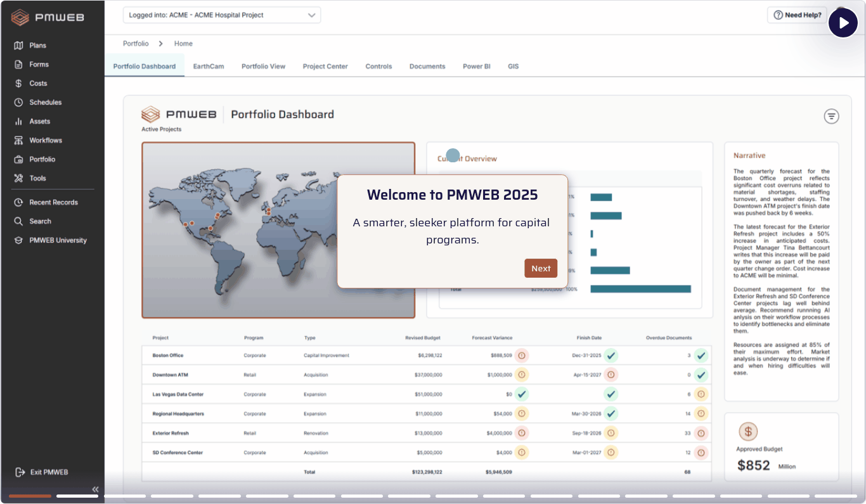Open Assets in the sidebar
Image resolution: width=866 pixels, height=504 pixels.
tap(39, 122)
